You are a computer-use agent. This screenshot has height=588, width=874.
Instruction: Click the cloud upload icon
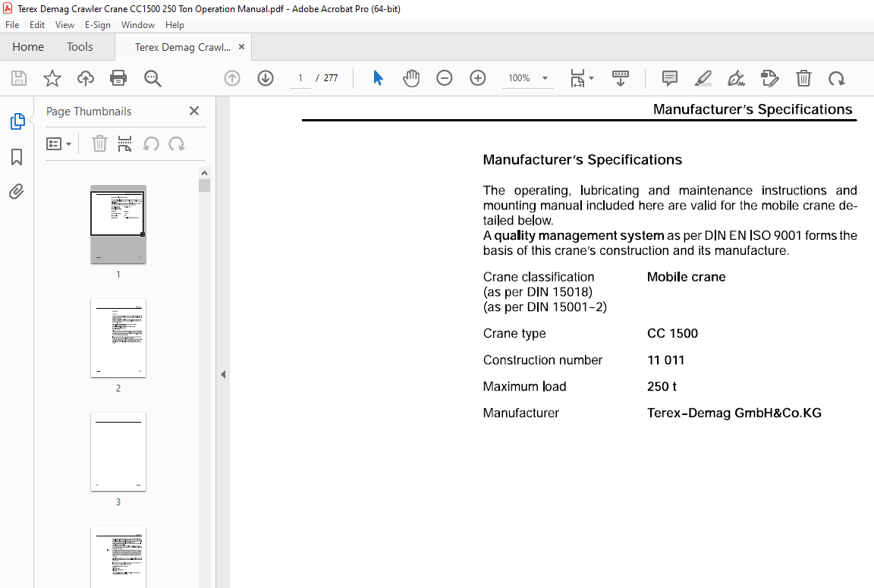pyautogui.click(x=85, y=78)
